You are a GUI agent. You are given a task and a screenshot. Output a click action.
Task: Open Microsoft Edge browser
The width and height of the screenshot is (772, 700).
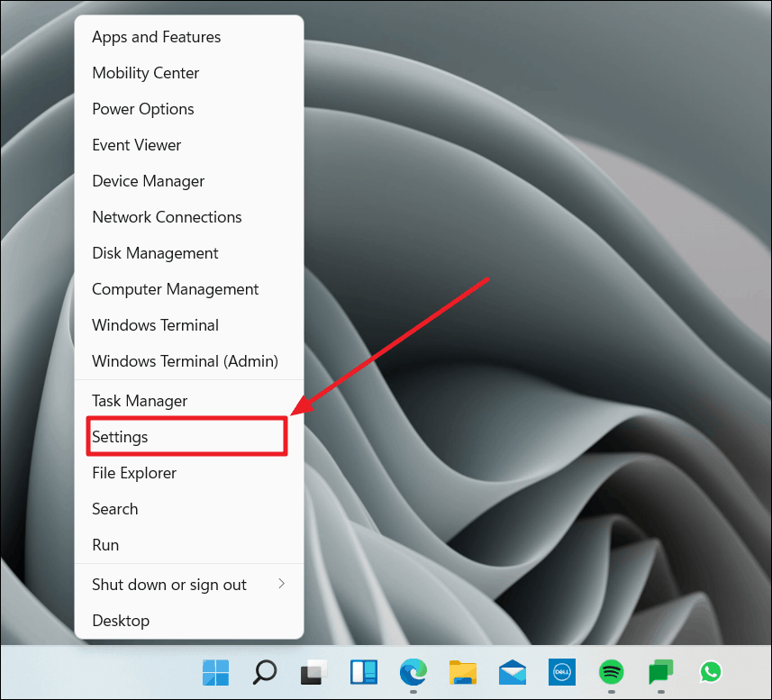click(413, 672)
